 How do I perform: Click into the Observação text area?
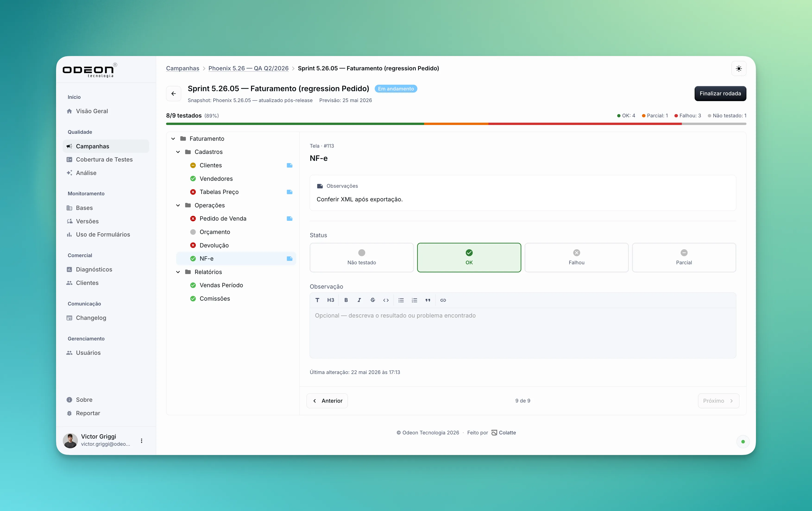523,333
